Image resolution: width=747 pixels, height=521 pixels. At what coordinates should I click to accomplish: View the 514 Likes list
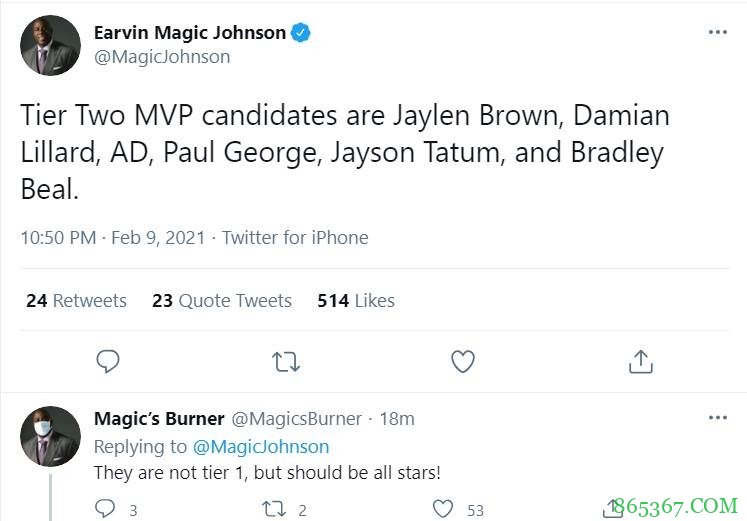[x=356, y=300]
